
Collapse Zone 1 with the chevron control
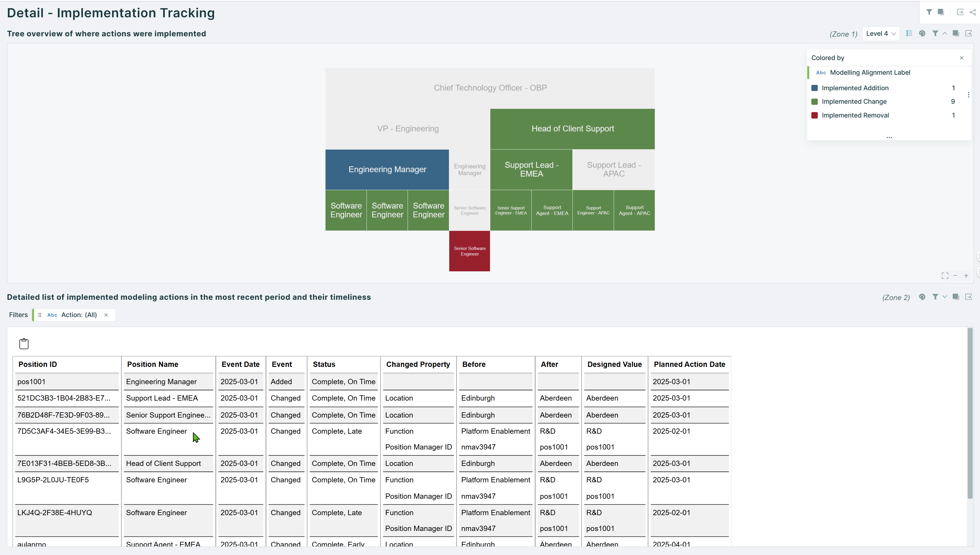tap(944, 33)
